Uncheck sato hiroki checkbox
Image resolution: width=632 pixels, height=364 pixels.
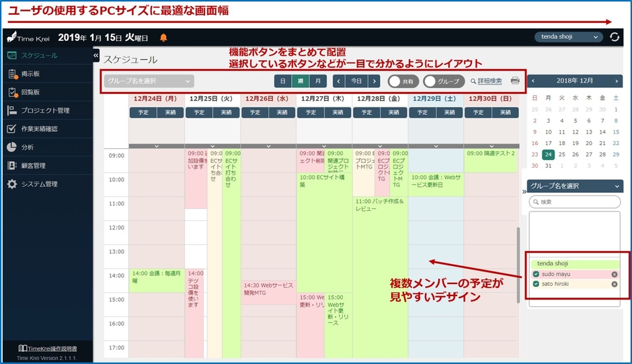pos(536,284)
